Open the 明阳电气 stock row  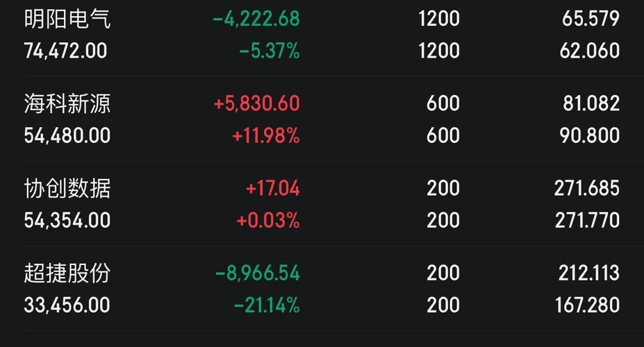pyautogui.click(x=67, y=19)
